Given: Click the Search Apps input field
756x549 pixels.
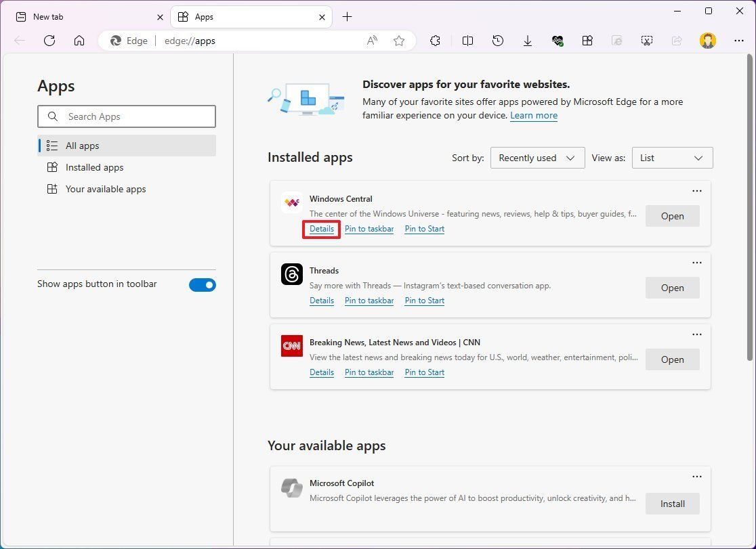Looking at the screenshot, I should click(x=127, y=116).
